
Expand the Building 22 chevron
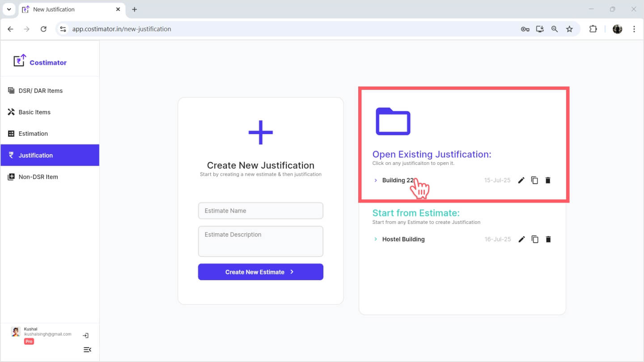376,181
